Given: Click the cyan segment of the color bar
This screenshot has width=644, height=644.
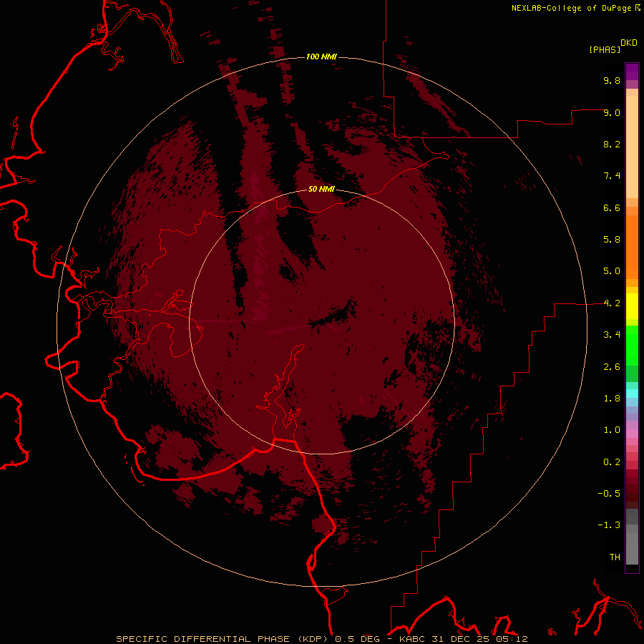Looking at the screenshot, I should point(632,394).
